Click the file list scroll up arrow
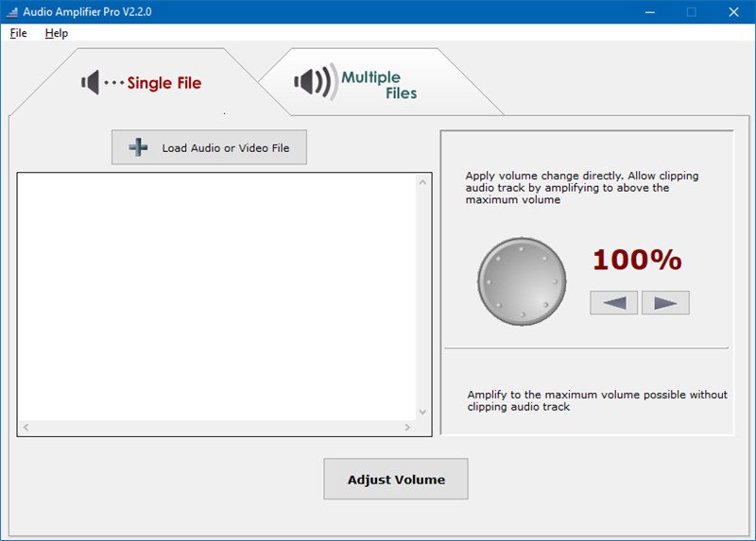The image size is (756, 541). click(x=422, y=183)
